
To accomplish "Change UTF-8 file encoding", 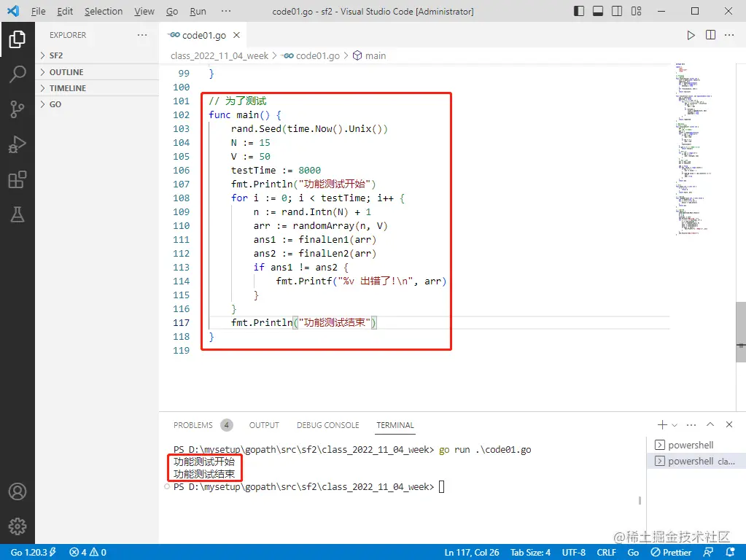I will coord(573,553).
